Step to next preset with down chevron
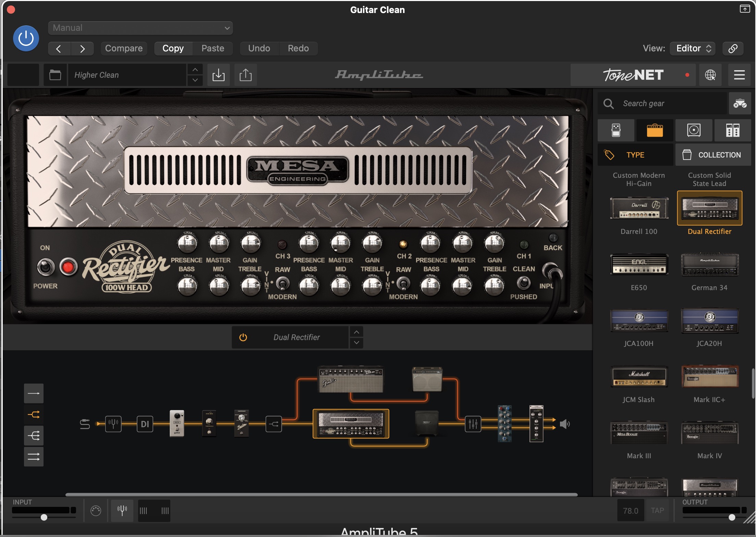The height and width of the screenshot is (537, 756). click(x=195, y=80)
